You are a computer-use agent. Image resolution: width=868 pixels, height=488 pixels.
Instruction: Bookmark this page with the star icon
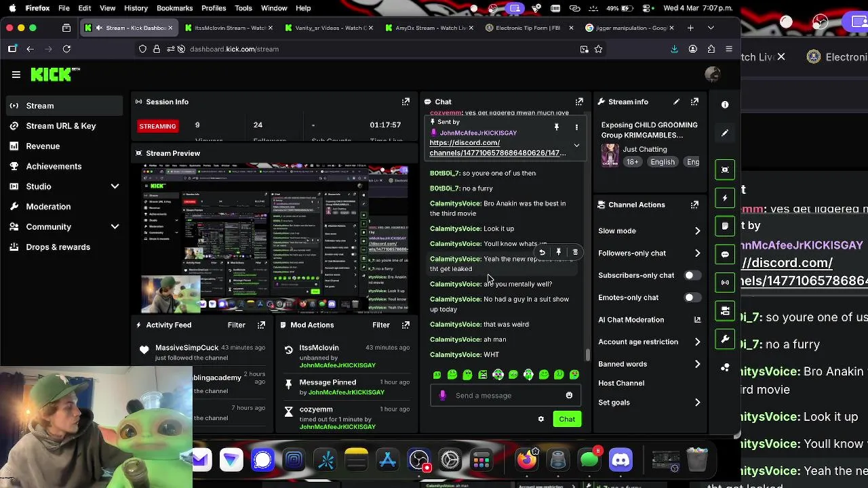point(598,49)
